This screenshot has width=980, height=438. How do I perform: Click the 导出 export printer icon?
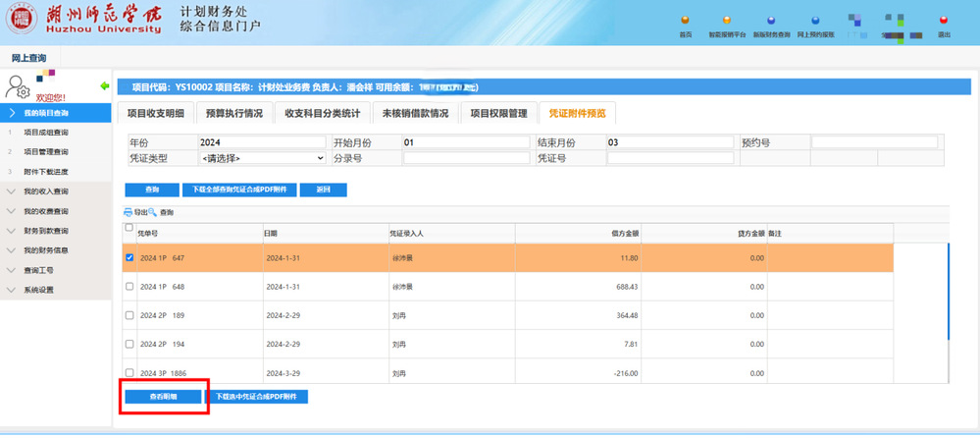129,212
